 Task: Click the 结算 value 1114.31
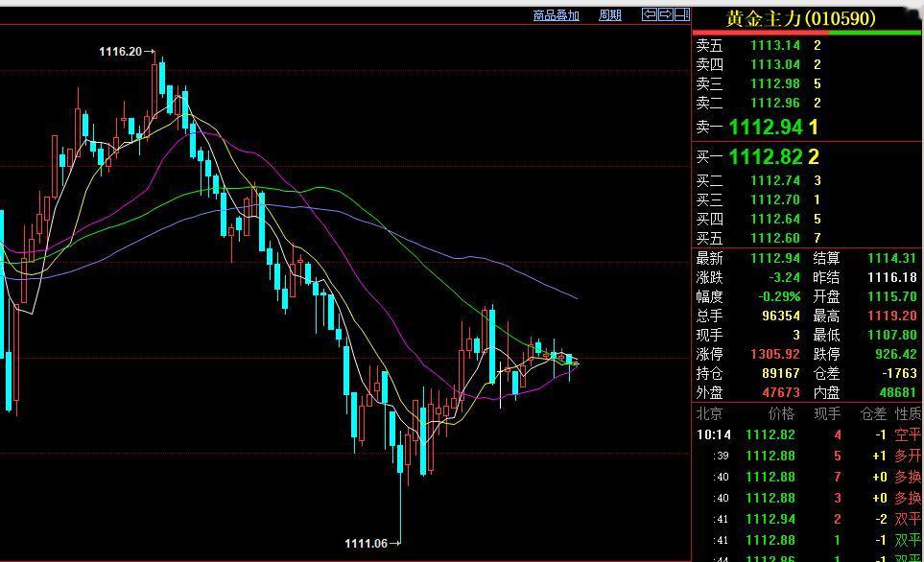tap(891, 258)
